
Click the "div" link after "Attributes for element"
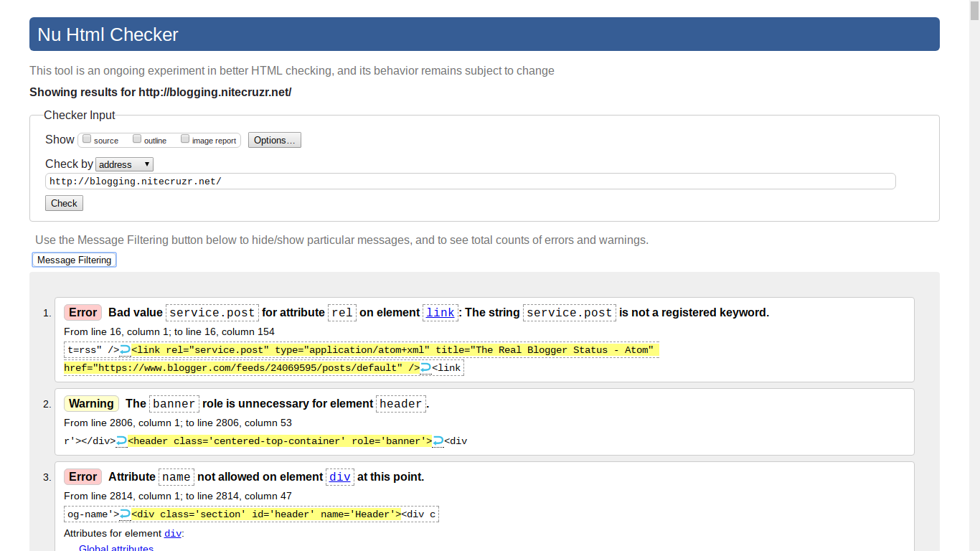pyautogui.click(x=172, y=533)
